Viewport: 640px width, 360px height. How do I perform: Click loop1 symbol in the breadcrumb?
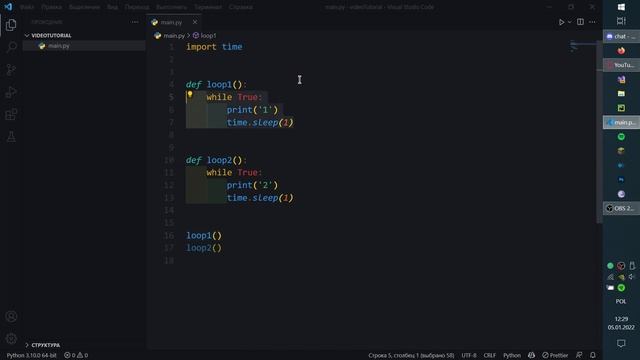tap(209, 36)
